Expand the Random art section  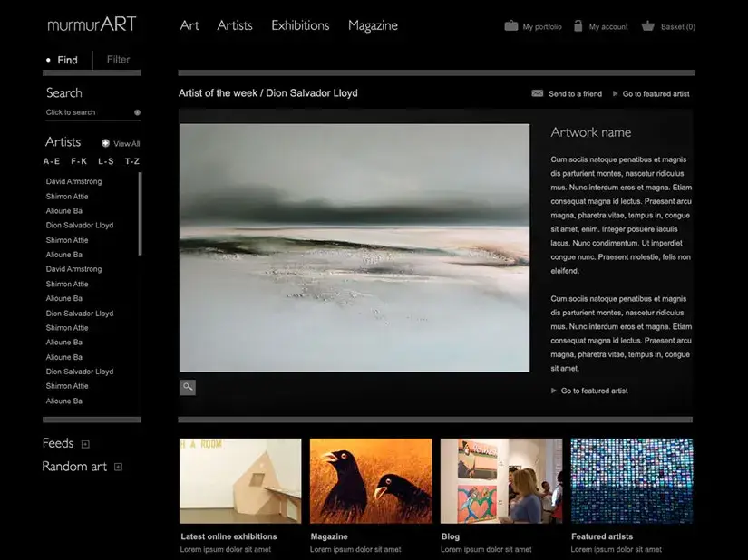[118, 467]
